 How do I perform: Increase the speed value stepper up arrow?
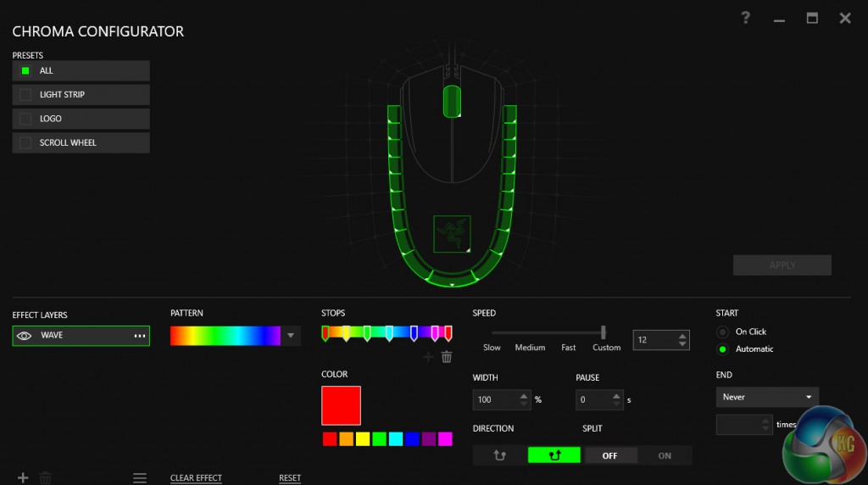point(682,336)
